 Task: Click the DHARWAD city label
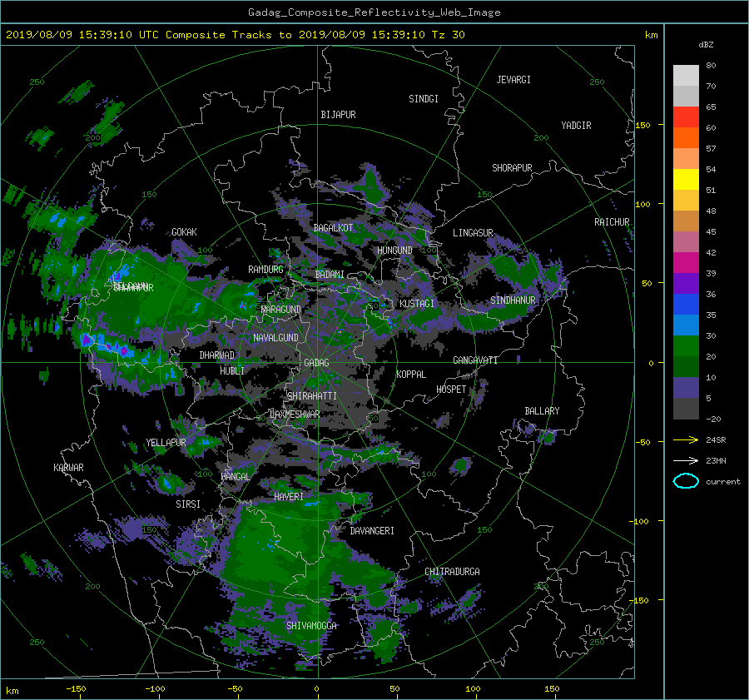coord(217,355)
